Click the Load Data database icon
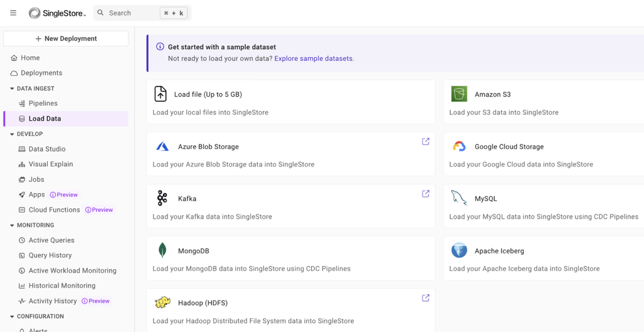The height and width of the screenshot is (332, 644). coord(22,119)
